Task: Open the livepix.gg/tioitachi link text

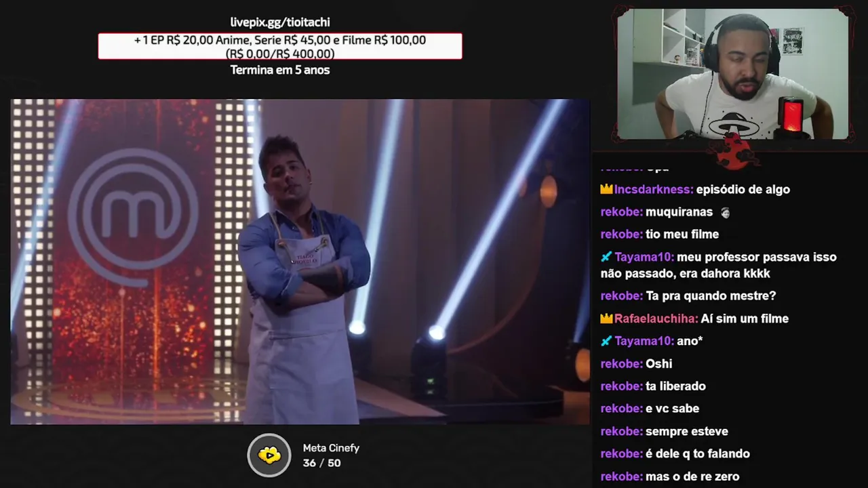Action: point(280,22)
